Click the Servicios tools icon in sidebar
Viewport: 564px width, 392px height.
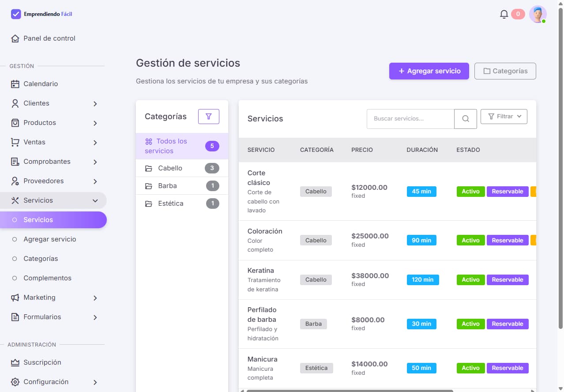(x=15, y=200)
